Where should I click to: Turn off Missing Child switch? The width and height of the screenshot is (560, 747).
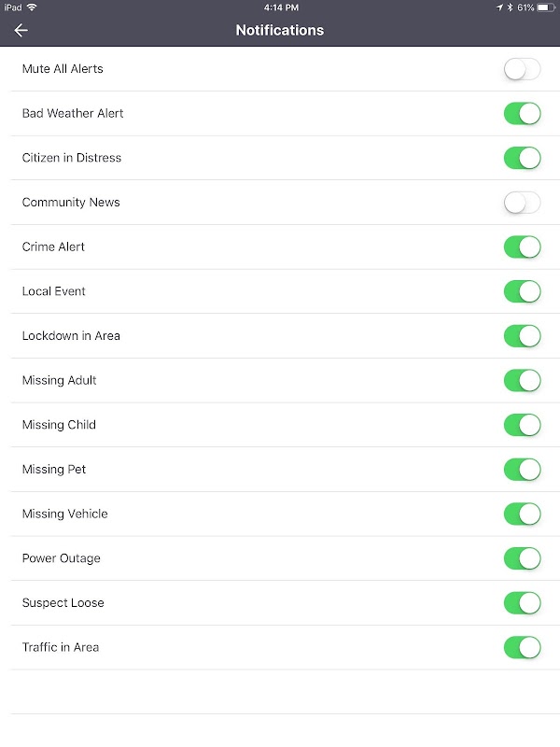point(522,425)
